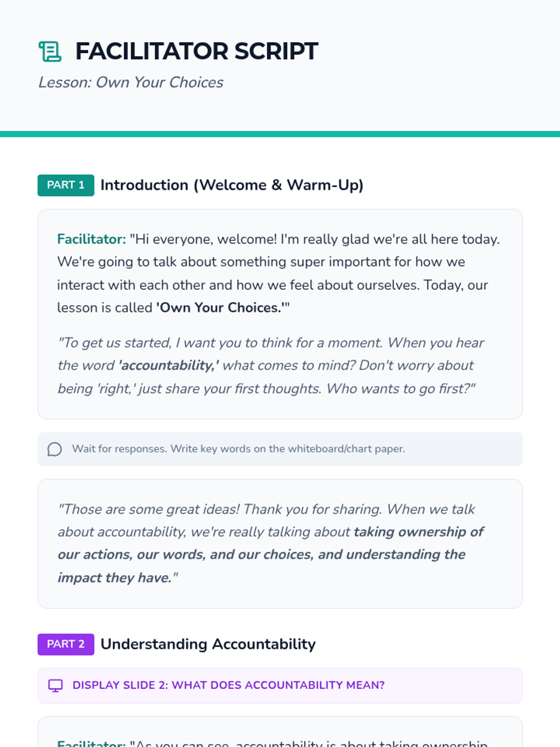
Task: Click the teal divider bar under the header
Action: coord(280,134)
